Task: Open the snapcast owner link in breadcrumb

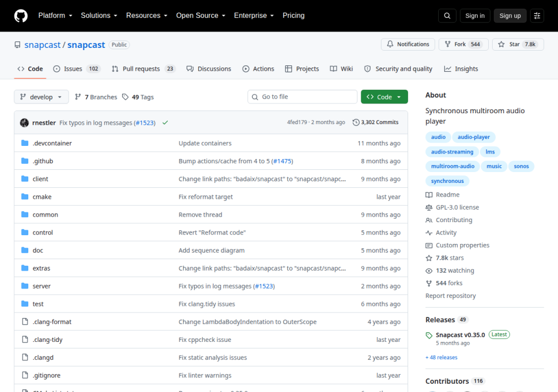Action: point(43,45)
